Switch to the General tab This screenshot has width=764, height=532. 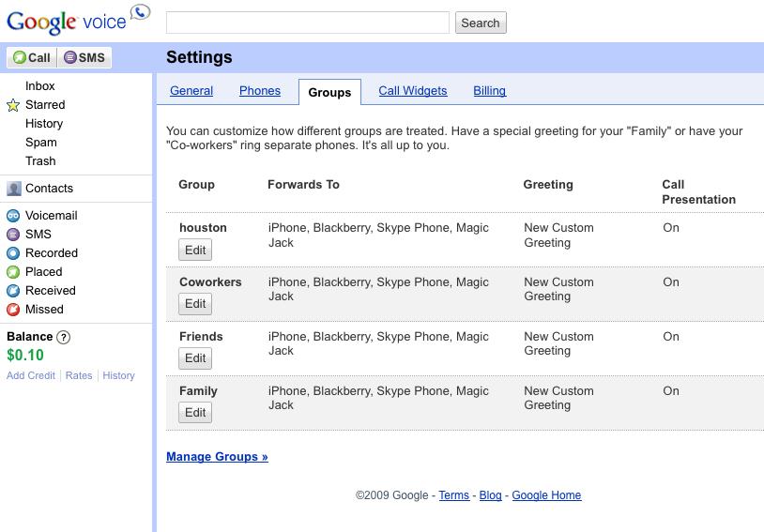(191, 91)
